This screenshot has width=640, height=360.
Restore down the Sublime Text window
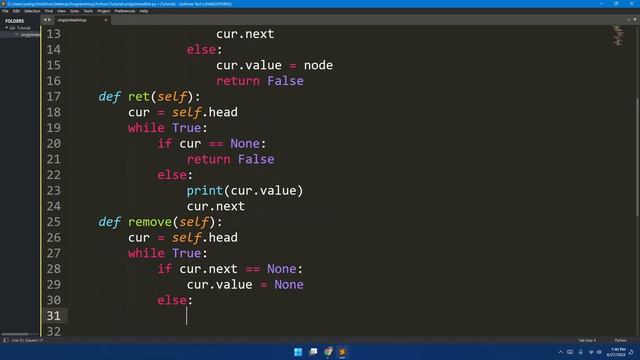(x=616, y=4)
